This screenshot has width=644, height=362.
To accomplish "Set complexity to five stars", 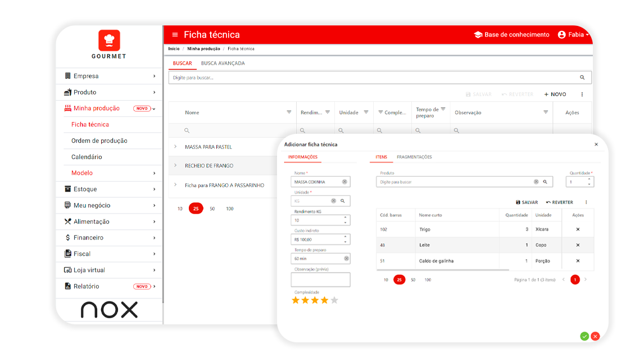I will (x=334, y=300).
